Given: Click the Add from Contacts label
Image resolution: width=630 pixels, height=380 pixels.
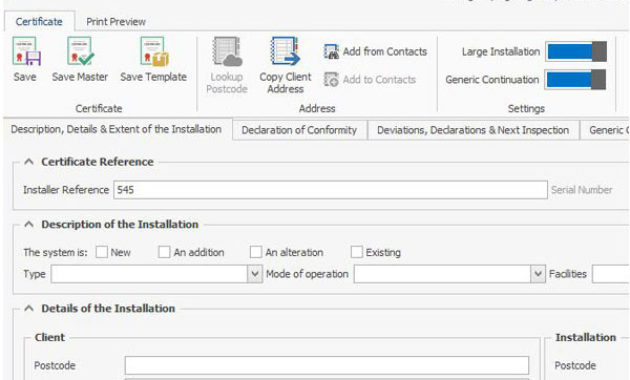Looking at the screenshot, I should point(385,52).
